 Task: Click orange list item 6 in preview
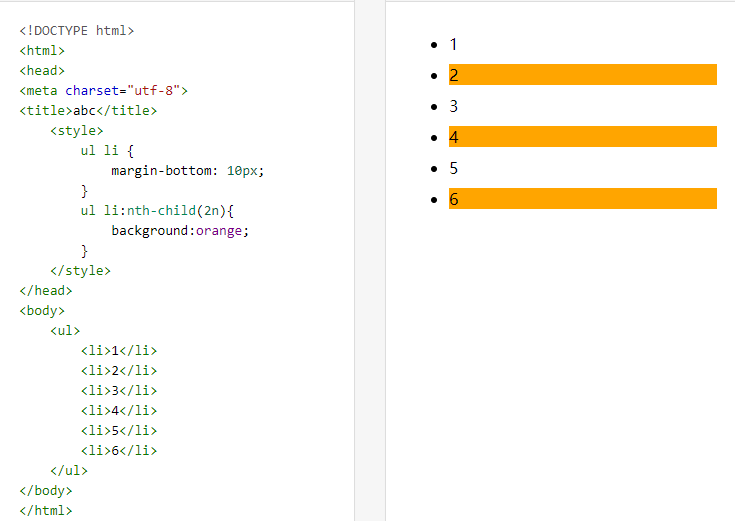[583, 198]
